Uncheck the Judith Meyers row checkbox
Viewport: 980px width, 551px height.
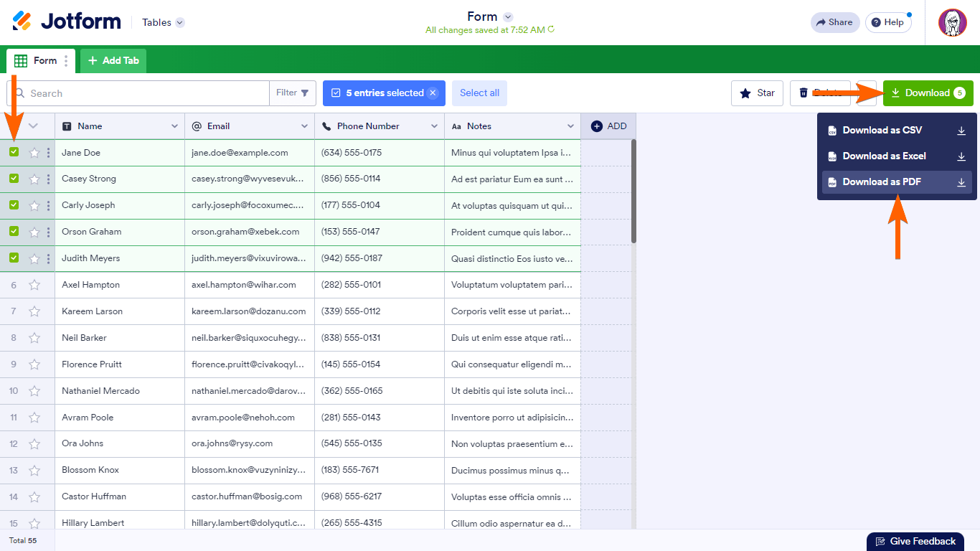[14, 258]
